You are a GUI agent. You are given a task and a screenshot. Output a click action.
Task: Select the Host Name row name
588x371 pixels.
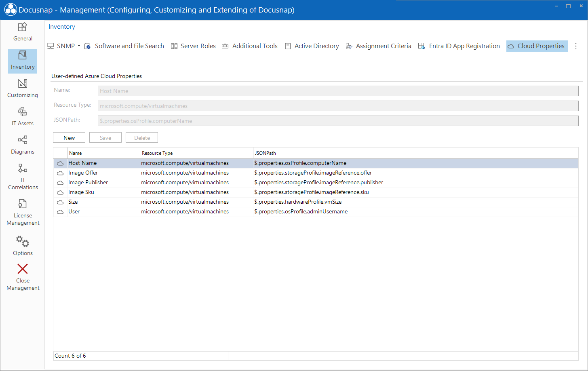(82, 163)
